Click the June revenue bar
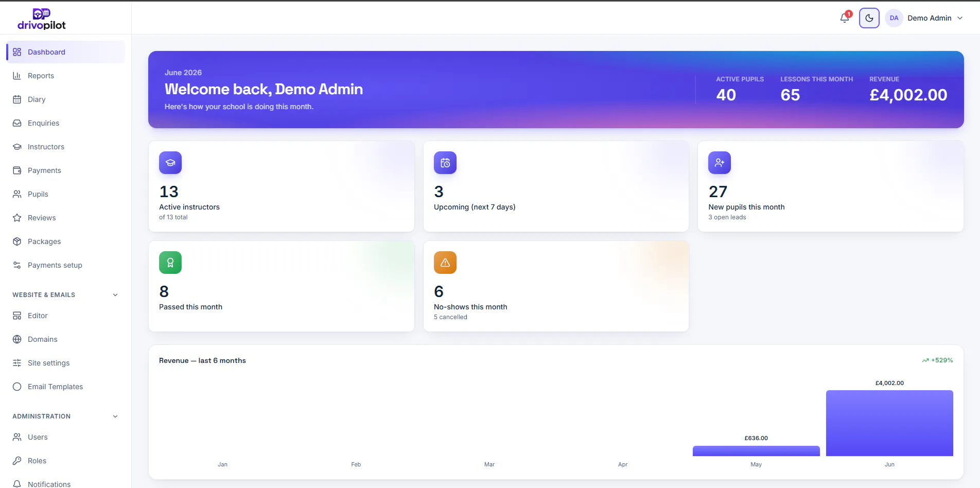980x488 pixels. pos(889,423)
